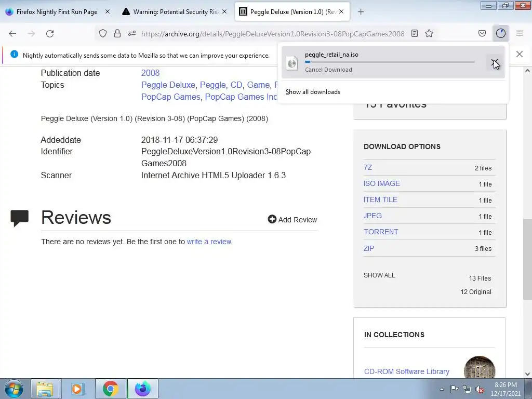This screenshot has width=532, height=399.
Task: View site security padlock info
Action: (117, 33)
